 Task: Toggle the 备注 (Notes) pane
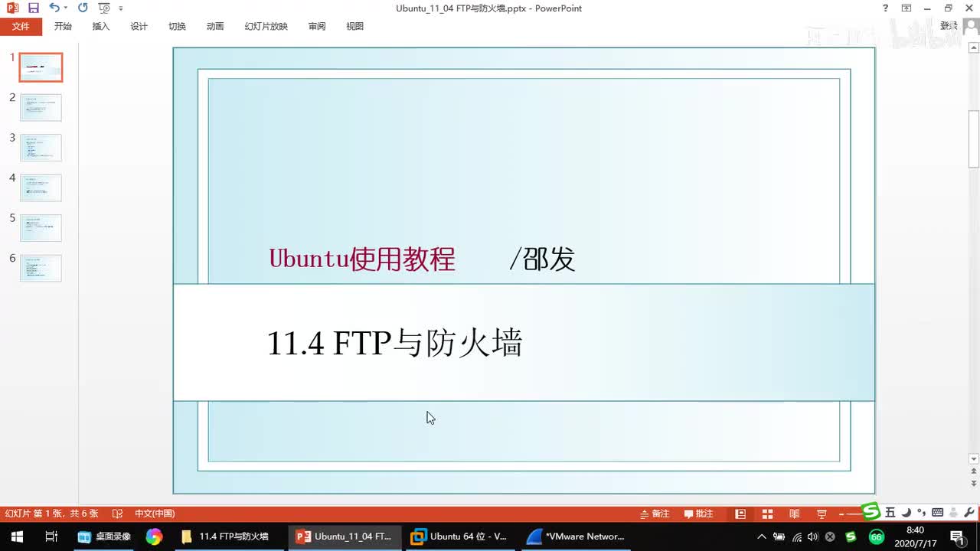point(654,514)
